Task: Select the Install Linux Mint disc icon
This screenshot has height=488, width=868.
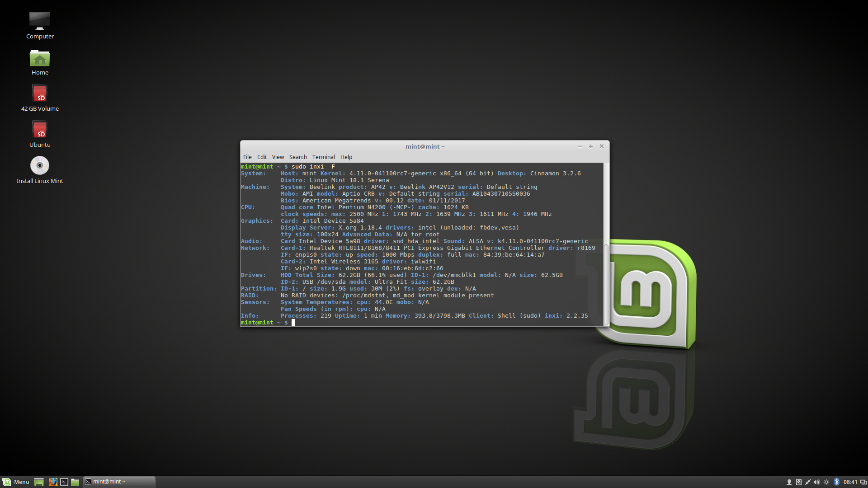Action: (x=40, y=170)
